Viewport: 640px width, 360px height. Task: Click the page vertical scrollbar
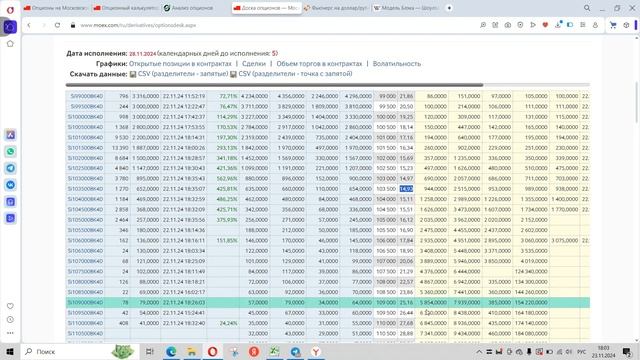point(637,102)
